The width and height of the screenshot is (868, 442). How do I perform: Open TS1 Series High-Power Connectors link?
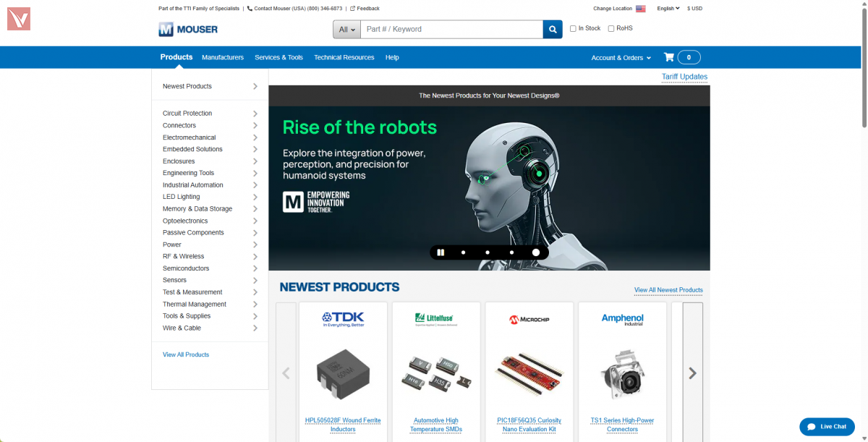(623, 425)
